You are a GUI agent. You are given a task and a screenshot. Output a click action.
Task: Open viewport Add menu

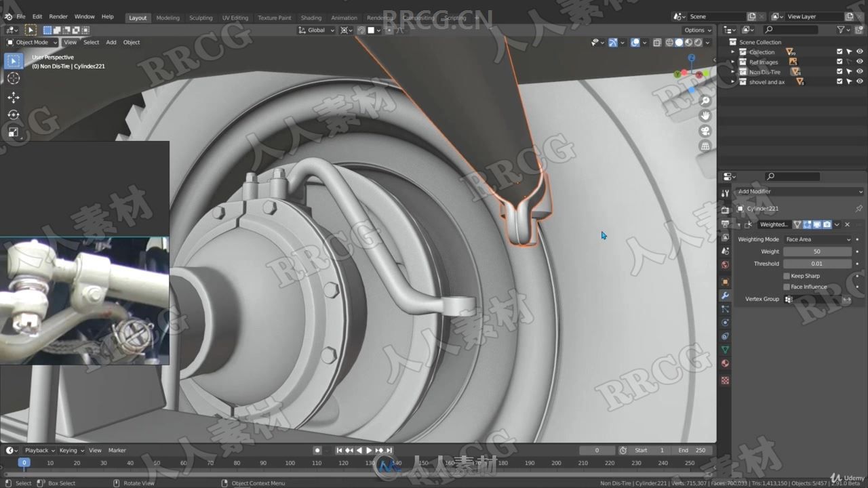point(111,42)
